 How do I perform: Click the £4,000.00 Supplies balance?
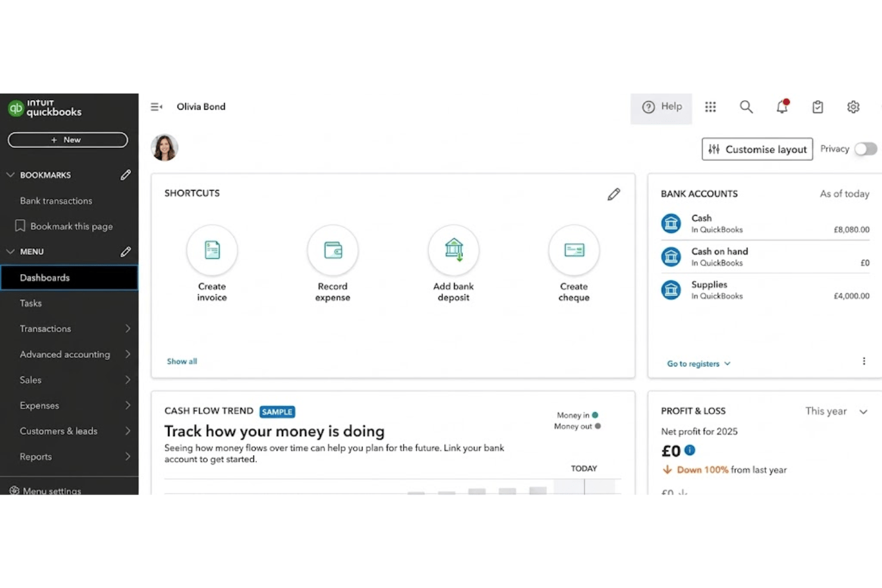pos(852,295)
